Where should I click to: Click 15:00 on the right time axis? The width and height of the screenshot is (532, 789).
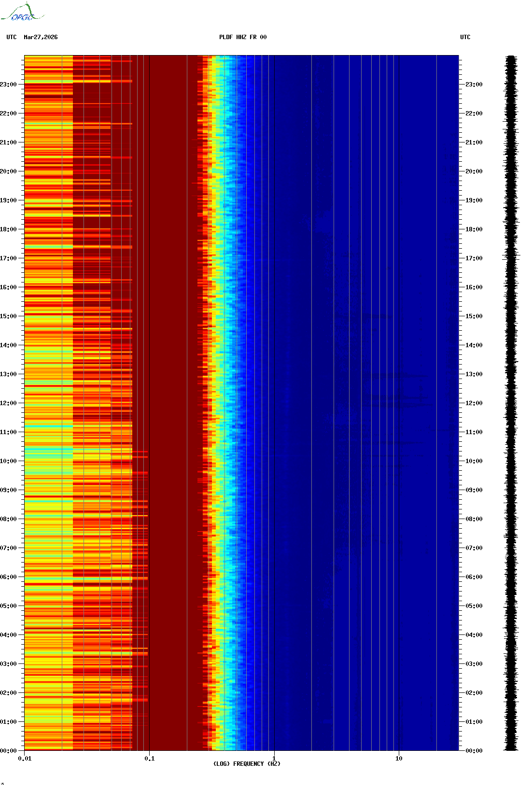tap(474, 316)
